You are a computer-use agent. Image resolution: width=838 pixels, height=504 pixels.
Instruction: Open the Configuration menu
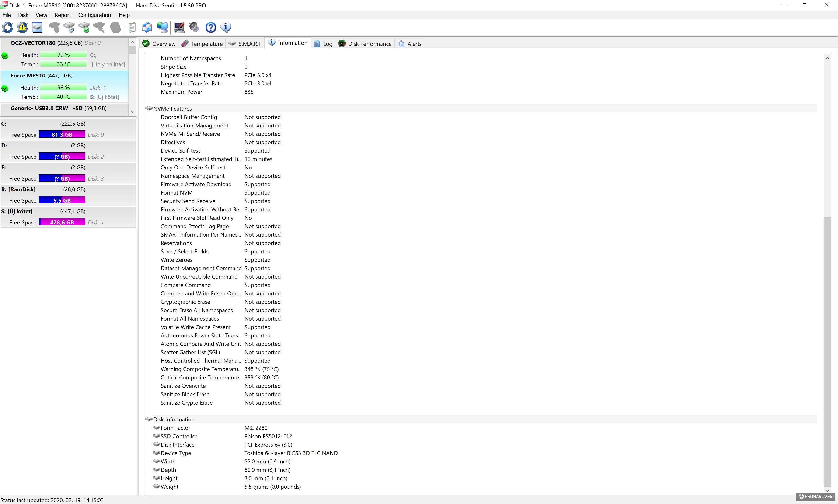click(94, 15)
